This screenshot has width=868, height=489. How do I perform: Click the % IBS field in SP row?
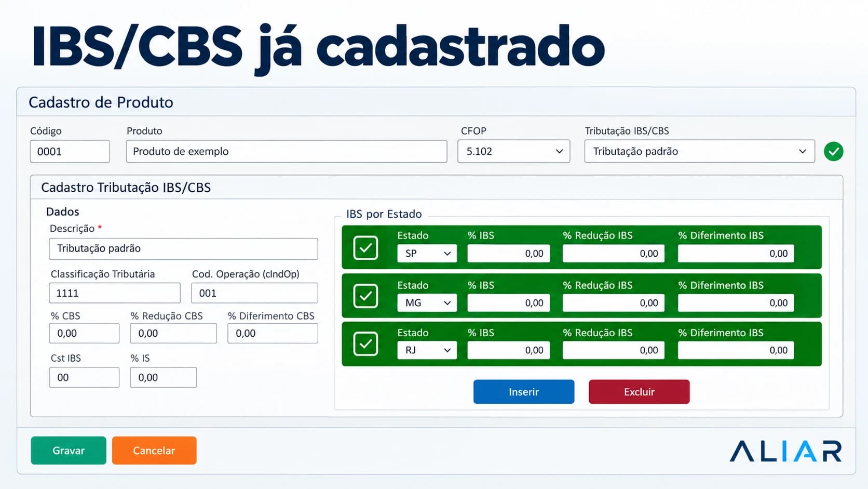[509, 253]
